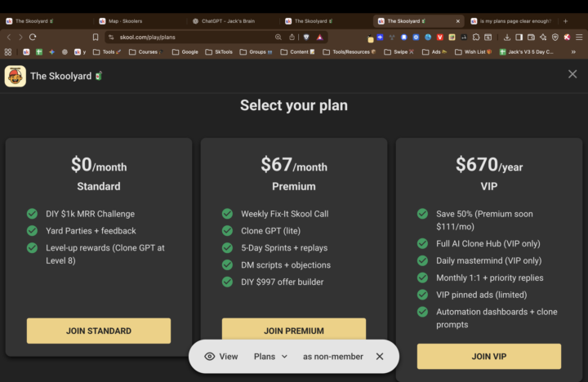The image size is (588, 382).
Task: Open the Leo AI sparkle icon
Action: click(543, 37)
